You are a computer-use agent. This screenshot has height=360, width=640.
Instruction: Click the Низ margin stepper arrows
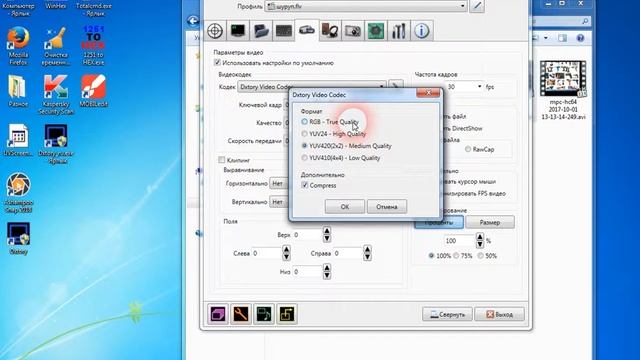327,271
